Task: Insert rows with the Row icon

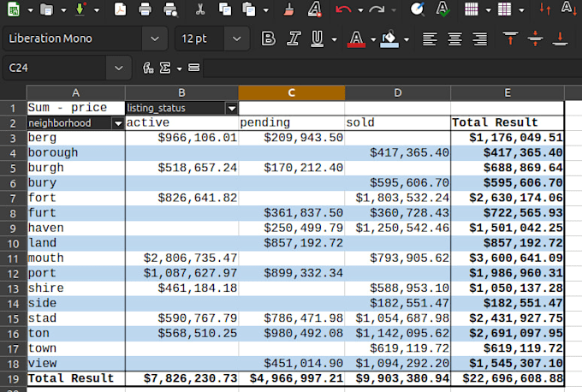Action: point(472,9)
